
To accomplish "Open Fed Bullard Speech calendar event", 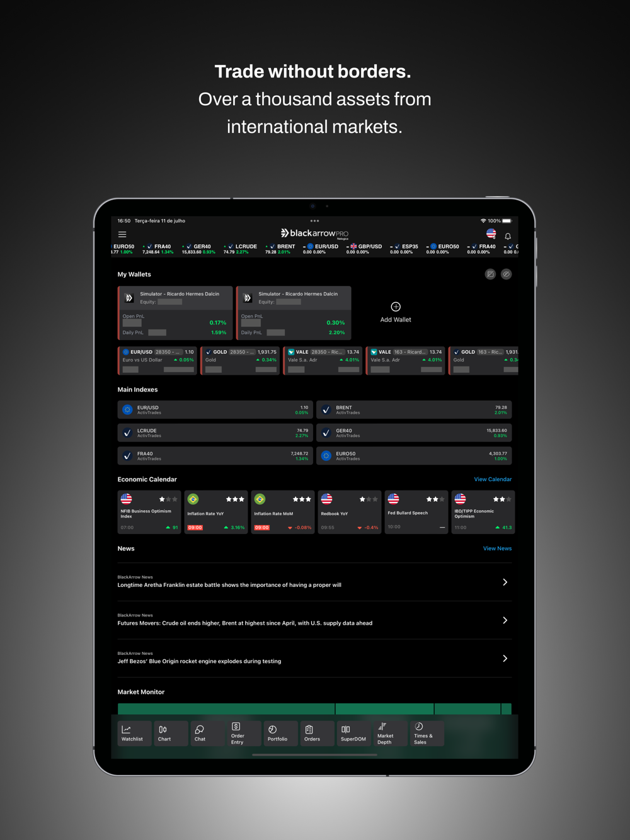I will click(416, 512).
